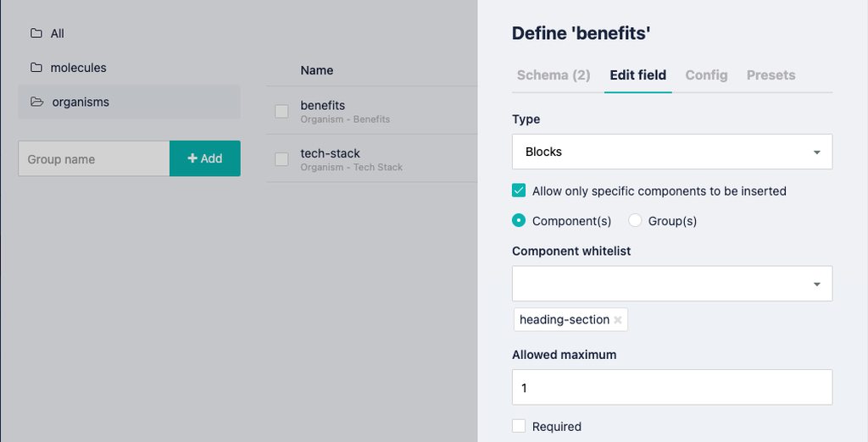Switch to the Schema (2) tab
The width and height of the screenshot is (868, 442).
point(554,75)
